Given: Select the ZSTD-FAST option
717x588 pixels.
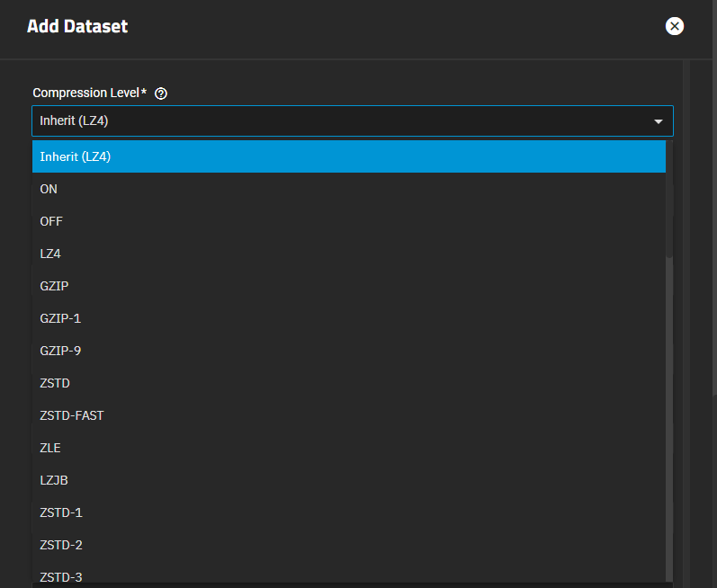Looking at the screenshot, I should [x=349, y=415].
